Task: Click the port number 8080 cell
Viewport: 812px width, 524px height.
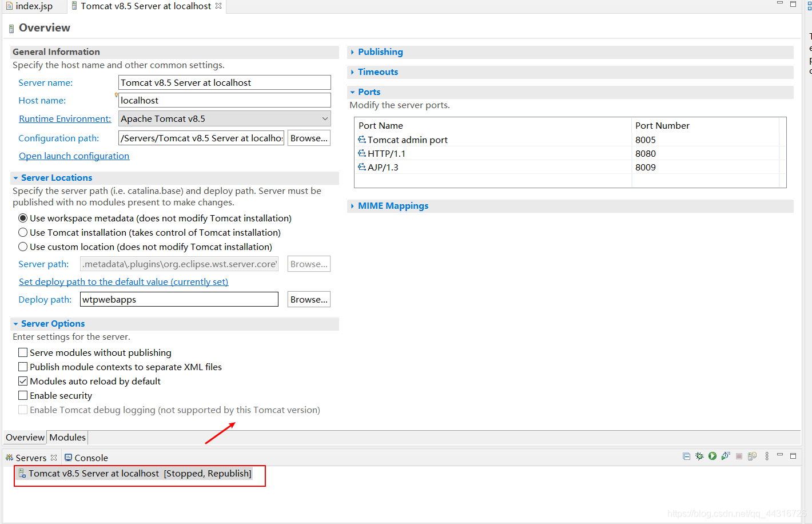Action: point(646,153)
